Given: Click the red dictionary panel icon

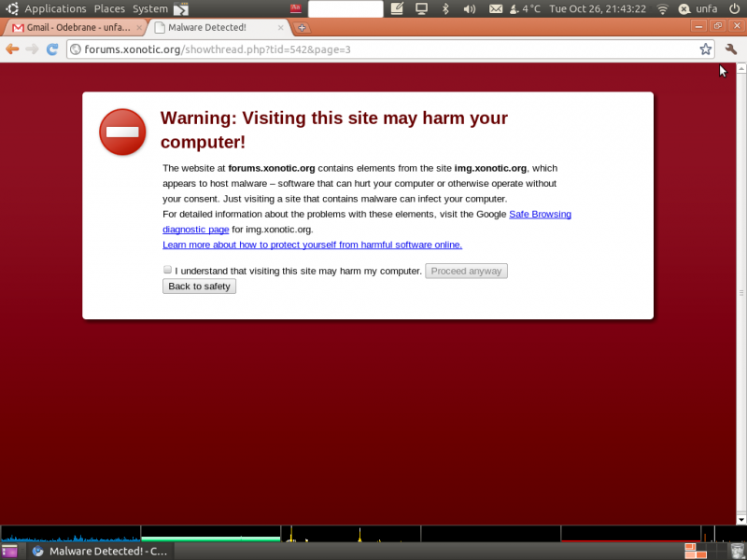Looking at the screenshot, I should point(296,8).
